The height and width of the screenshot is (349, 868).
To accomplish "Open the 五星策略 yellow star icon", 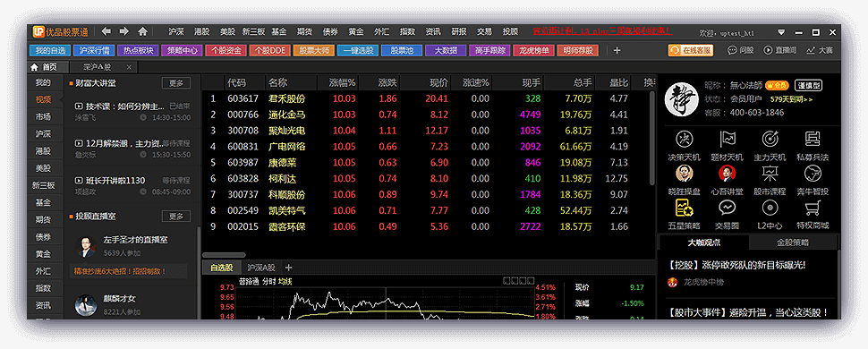I will pyautogui.click(x=684, y=208).
